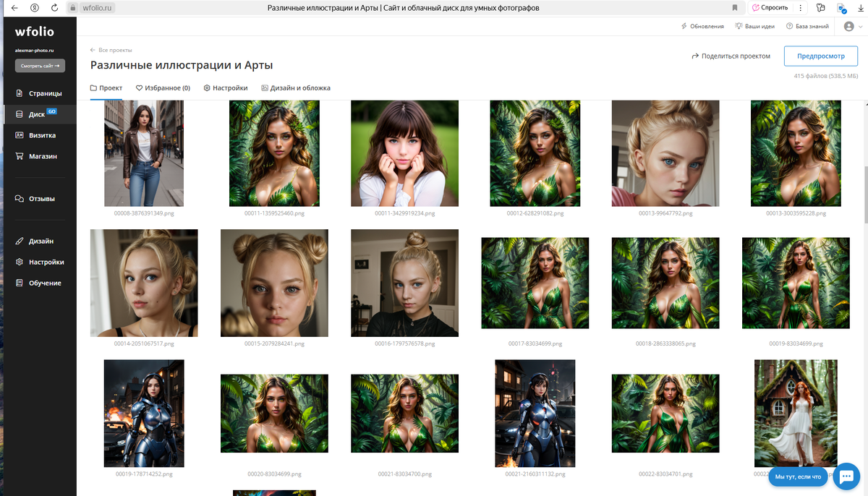The width and height of the screenshot is (868, 496).
Task: Open Отзывы in the sidebar
Action: pyautogui.click(x=35, y=199)
